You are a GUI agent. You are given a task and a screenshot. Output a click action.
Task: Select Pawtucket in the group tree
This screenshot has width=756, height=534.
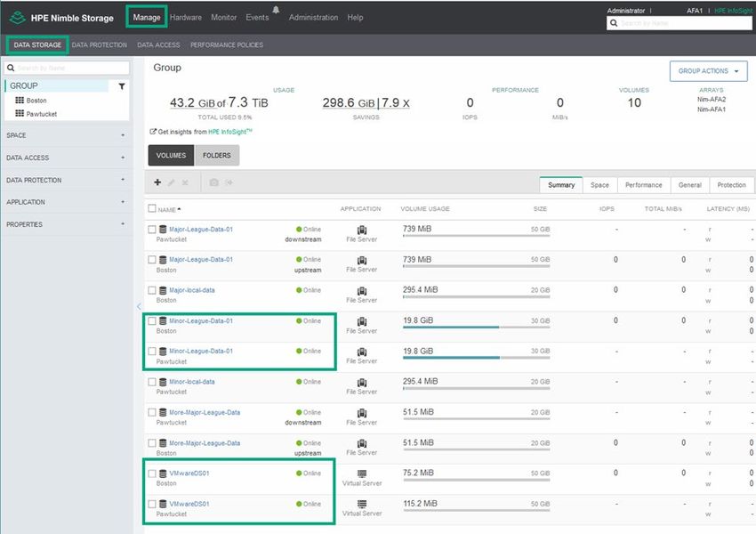point(42,114)
